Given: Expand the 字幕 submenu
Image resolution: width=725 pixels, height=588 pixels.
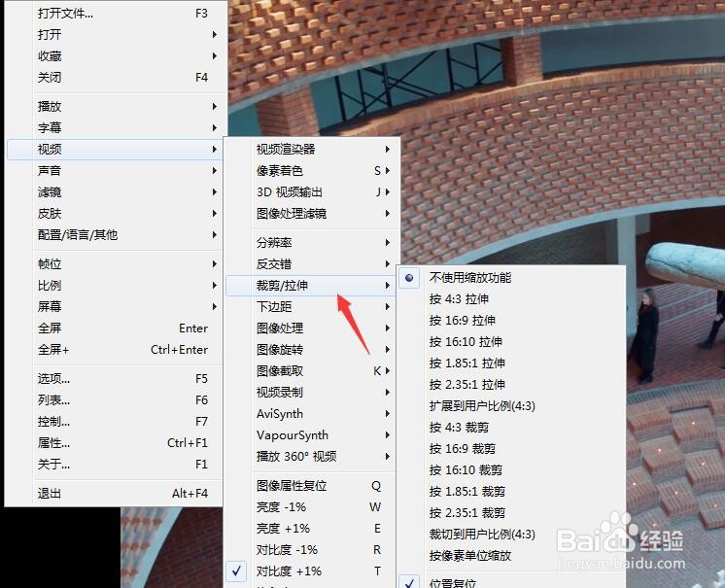Looking at the screenshot, I should [115, 127].
